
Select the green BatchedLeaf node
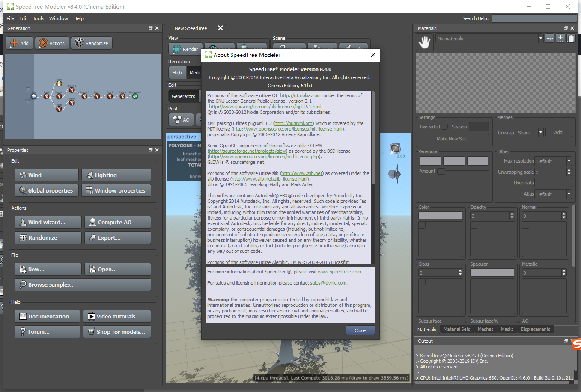[135, 96]
